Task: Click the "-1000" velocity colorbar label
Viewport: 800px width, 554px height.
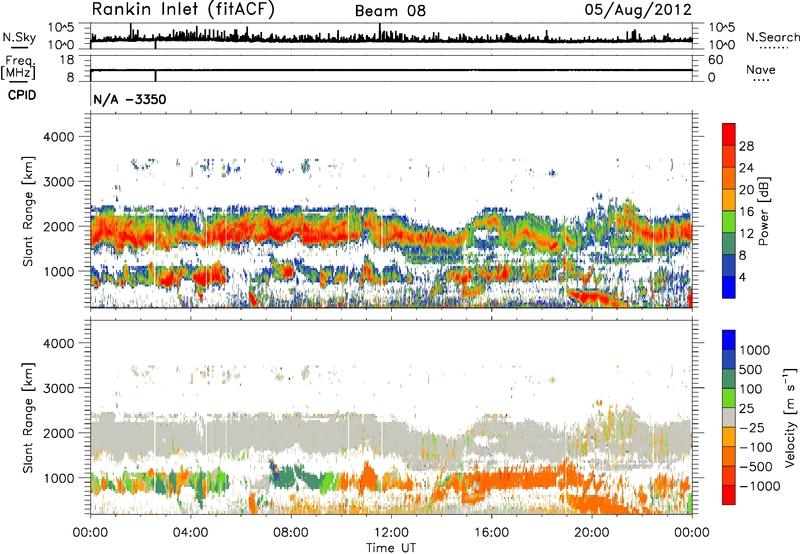Action: point(760,486)
